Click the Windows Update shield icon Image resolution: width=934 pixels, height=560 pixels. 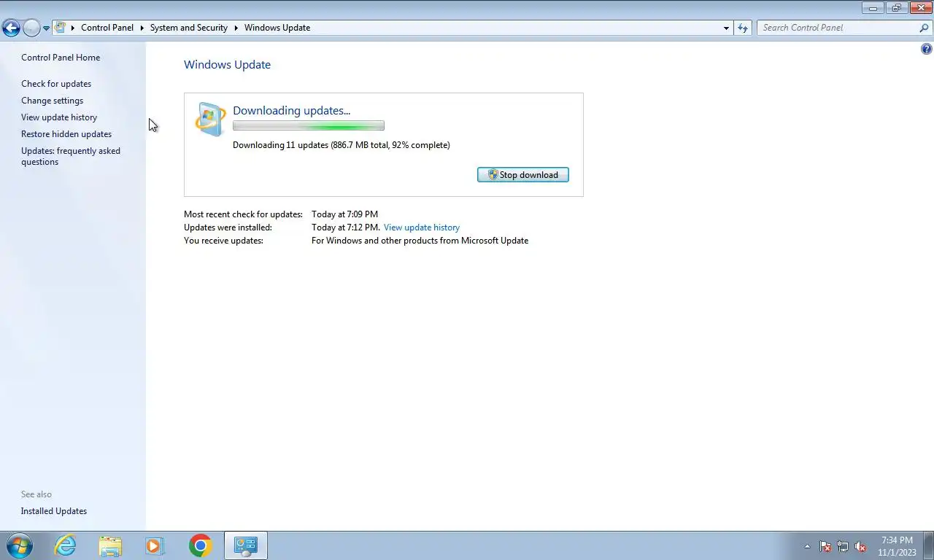click(210, 120)
